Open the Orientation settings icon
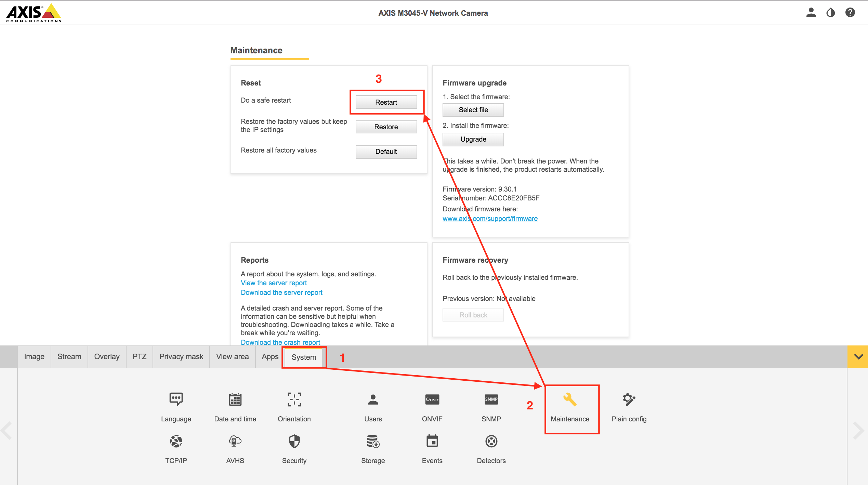 click(294, 399)
